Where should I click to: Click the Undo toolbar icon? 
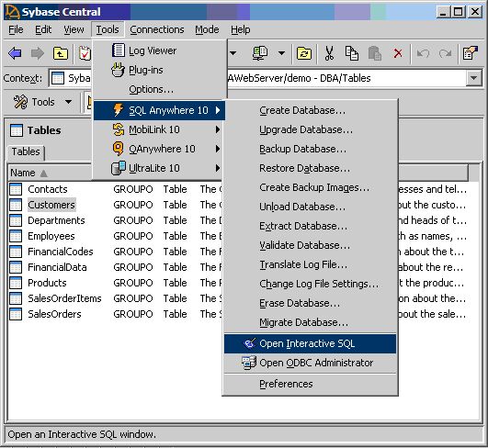[423, 53]
